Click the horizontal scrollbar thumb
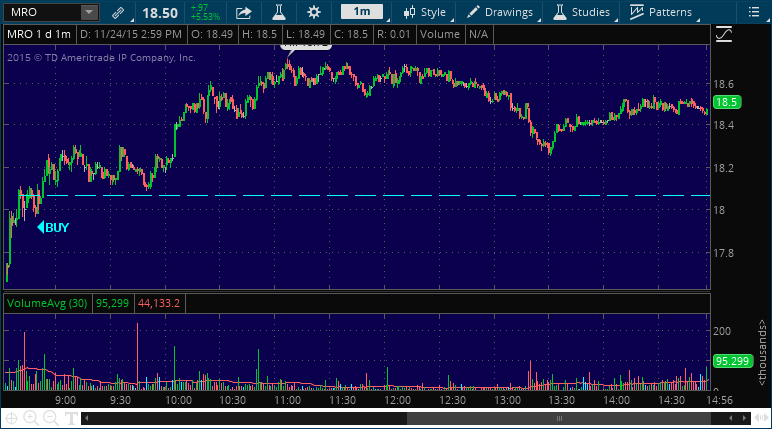 pos(559,419)
